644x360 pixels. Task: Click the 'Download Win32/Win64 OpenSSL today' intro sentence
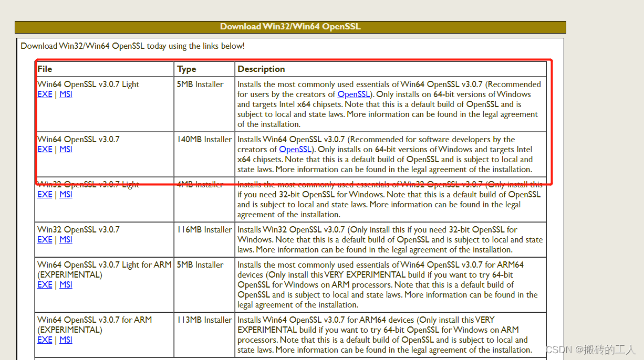132,46
